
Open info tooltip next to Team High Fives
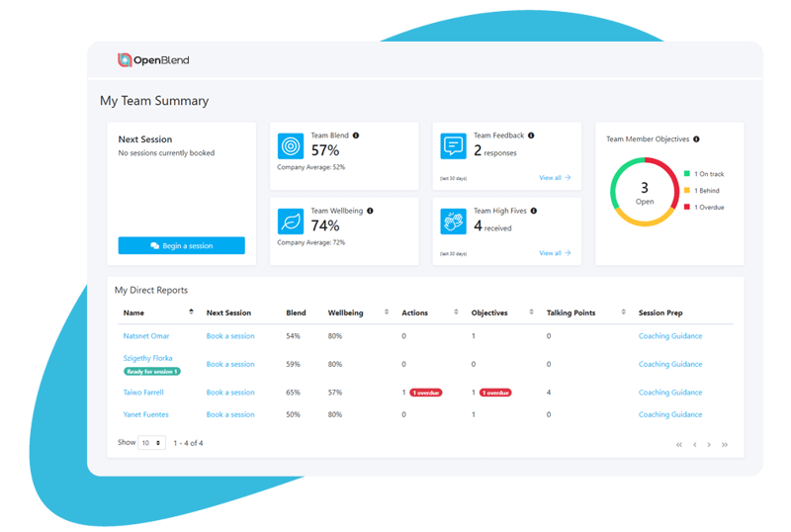(x=534, y=211)
